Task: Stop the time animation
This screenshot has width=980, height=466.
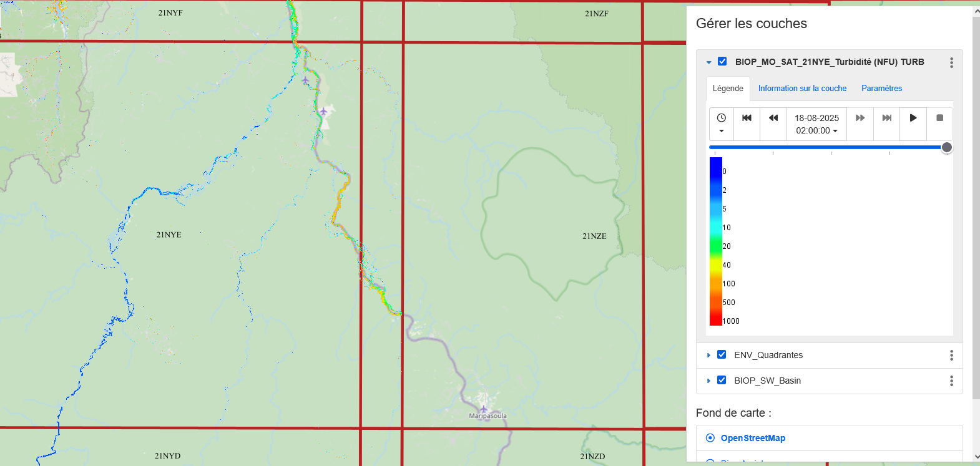Action: pyautogui.click(x=939, y=118)
